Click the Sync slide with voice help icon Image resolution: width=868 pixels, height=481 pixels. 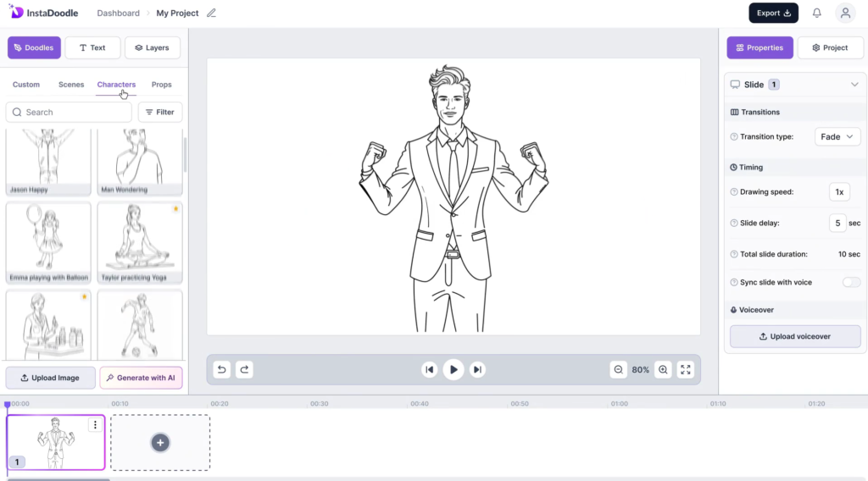click(734, 282)
